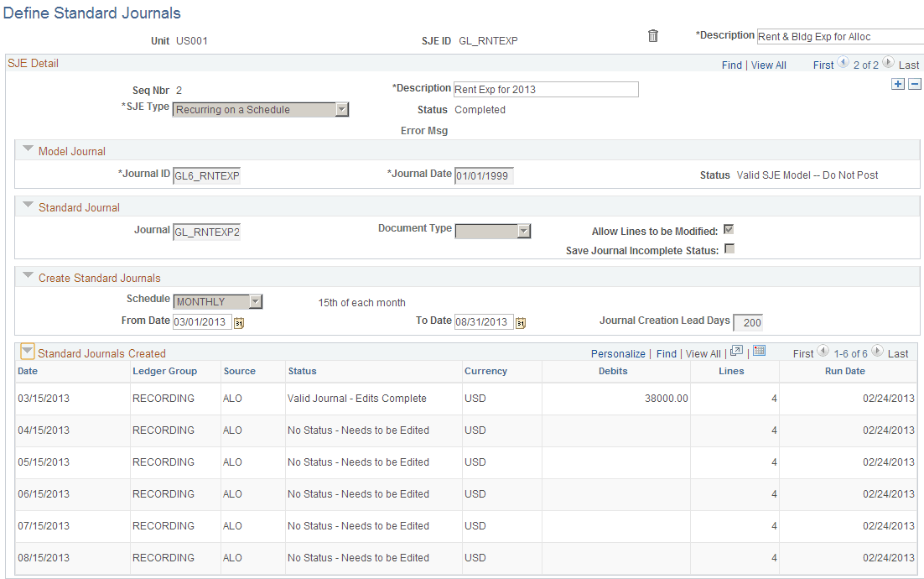The image size is (924, 579).
Task: Click the Journal ID field GL6_RNTEXP
Action: click(x=206, y=175)
